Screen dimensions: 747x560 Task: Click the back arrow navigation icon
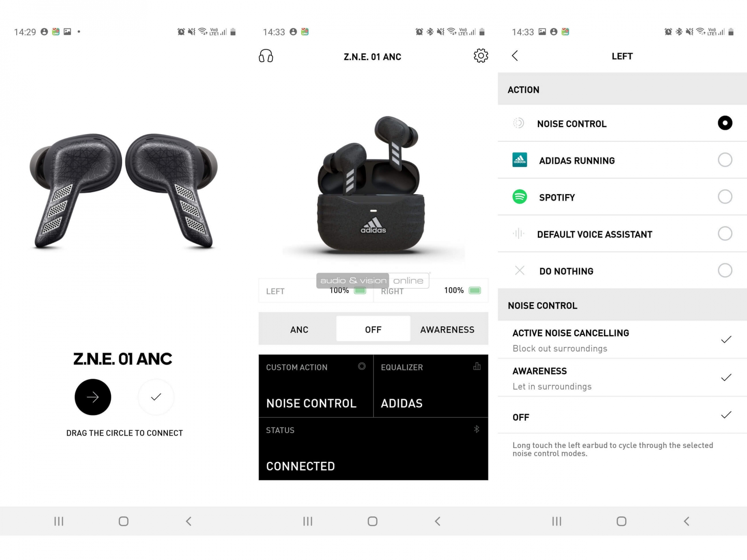[516, 55]
